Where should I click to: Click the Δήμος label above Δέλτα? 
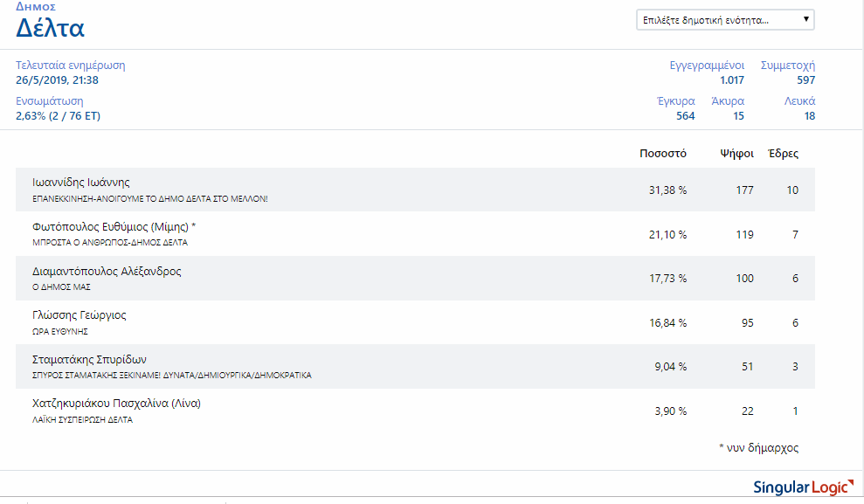tap(36, 7)
